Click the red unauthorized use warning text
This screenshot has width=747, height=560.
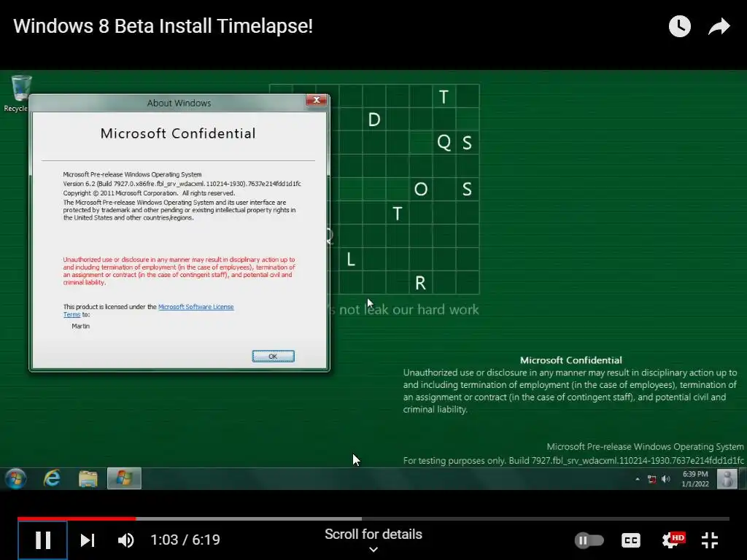[x=179, y=271]
